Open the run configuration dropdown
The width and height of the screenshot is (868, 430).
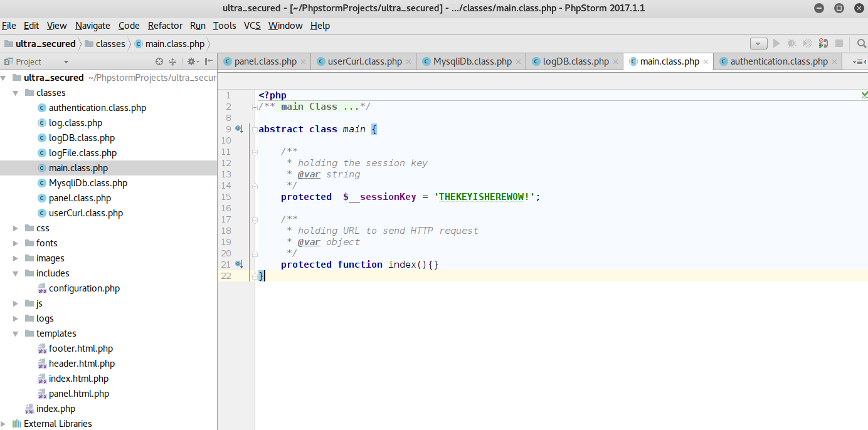click(x=759, y=43)
